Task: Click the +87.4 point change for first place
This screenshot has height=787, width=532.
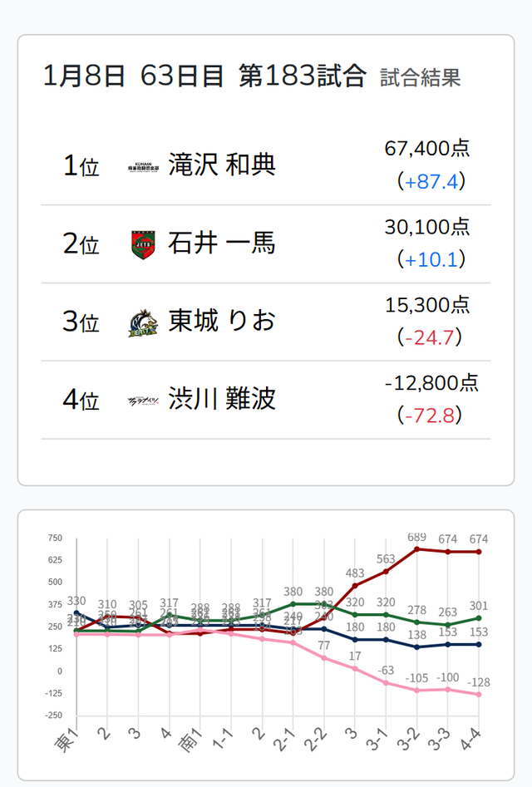Action: [431, 181]
